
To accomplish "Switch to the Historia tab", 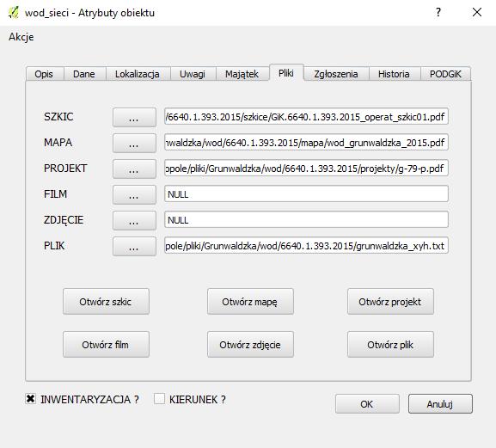I will click(x=394, y=74).
